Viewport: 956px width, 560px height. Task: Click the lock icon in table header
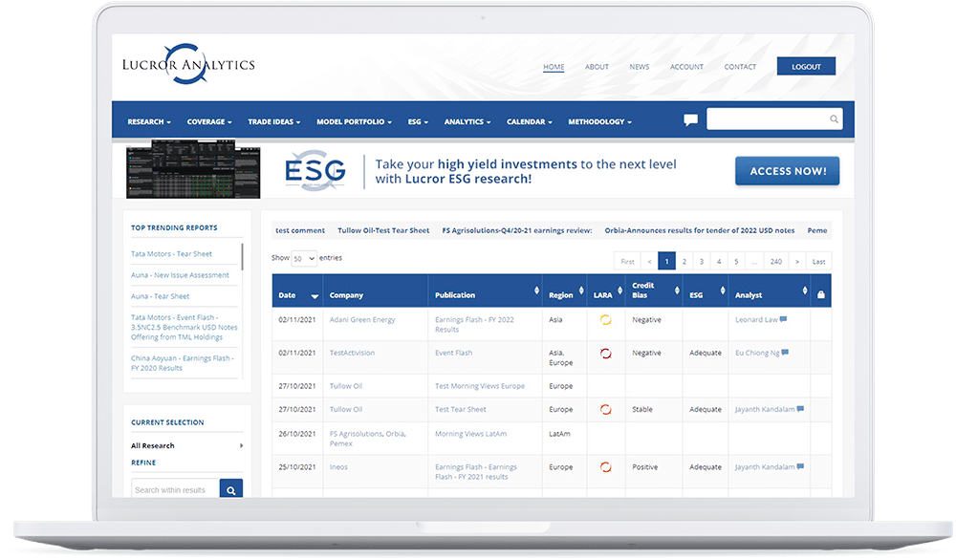coord(820,295)
